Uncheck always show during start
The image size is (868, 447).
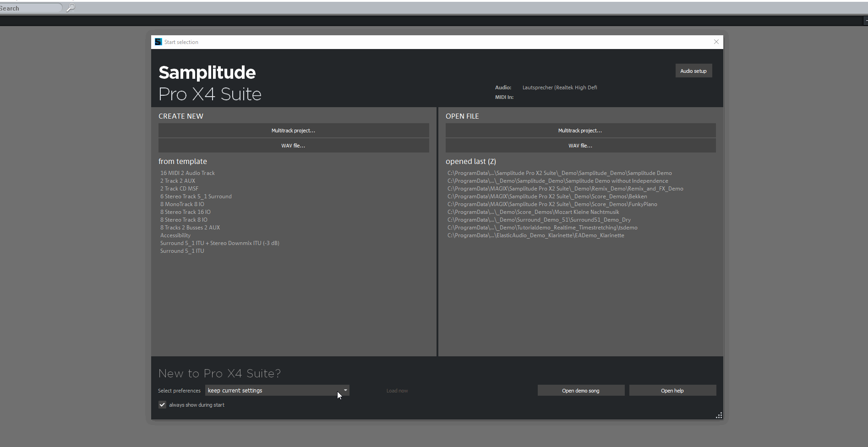coord(162,404)
